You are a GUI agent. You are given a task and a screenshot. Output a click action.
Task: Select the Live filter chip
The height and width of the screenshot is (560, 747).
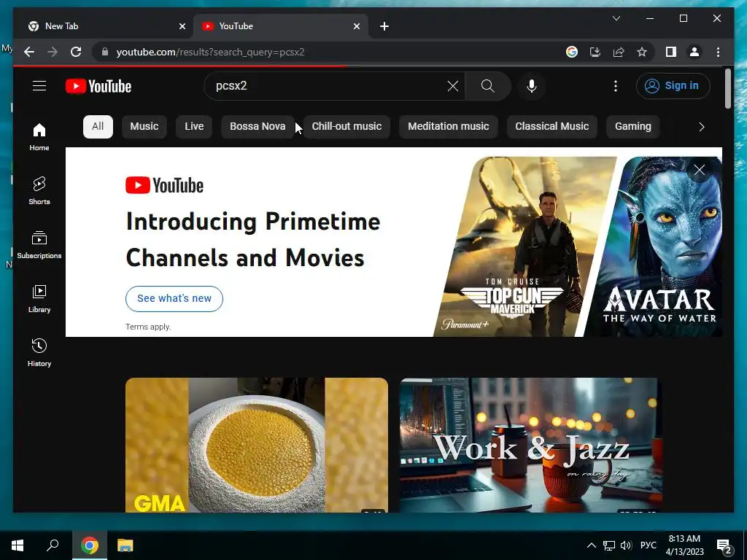[x=194, y=127]
